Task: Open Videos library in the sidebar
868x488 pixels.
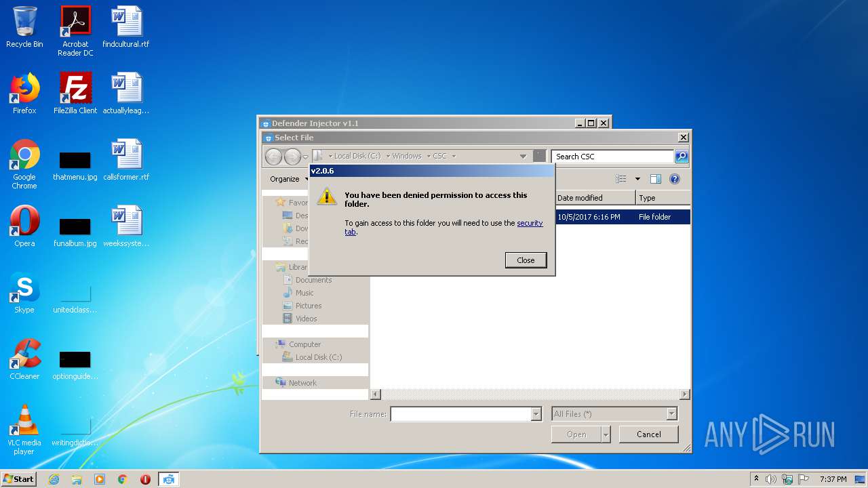Action: 306,319
